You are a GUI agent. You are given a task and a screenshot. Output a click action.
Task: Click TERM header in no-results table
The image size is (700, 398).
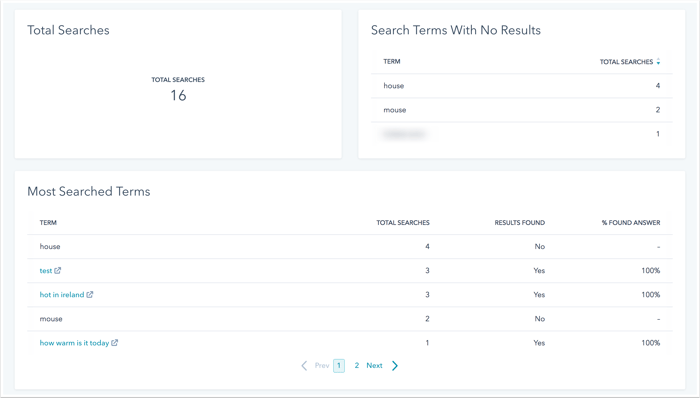tap(392, 62)
